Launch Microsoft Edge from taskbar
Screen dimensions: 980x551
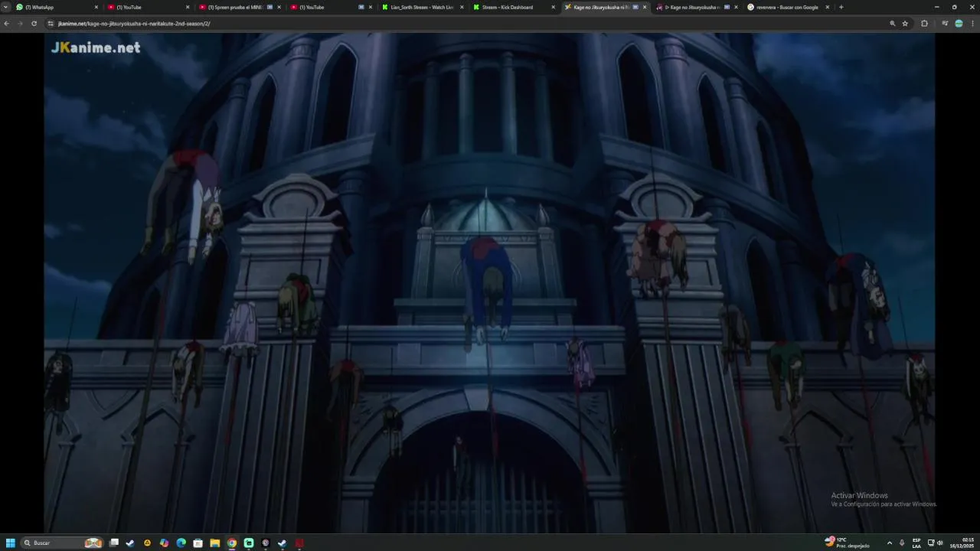[x=181, y=543]
